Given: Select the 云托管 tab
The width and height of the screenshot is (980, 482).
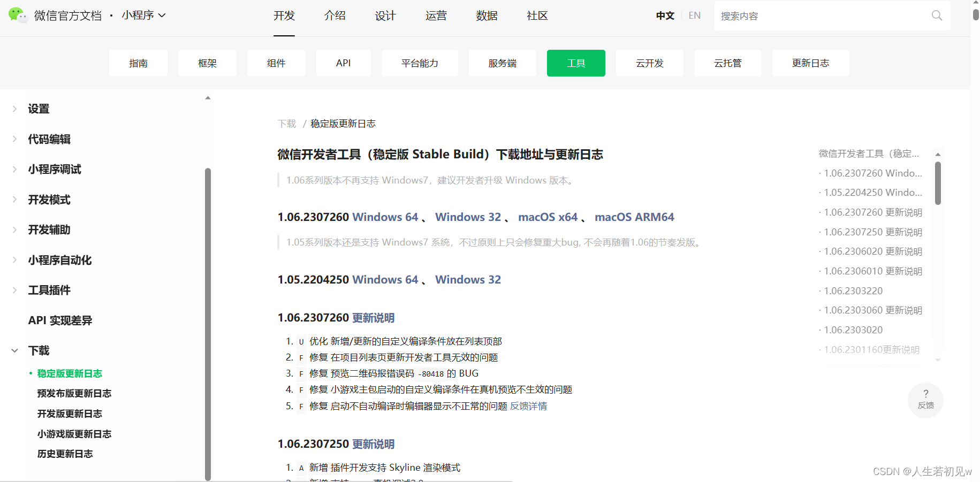Looking at the screenshot, I should click(x=728, y=63).
